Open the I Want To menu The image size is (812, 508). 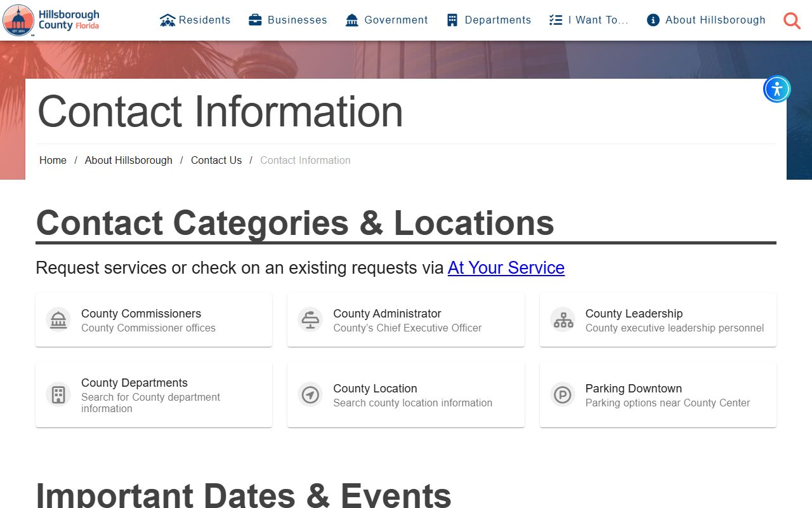tap(589, 20)
